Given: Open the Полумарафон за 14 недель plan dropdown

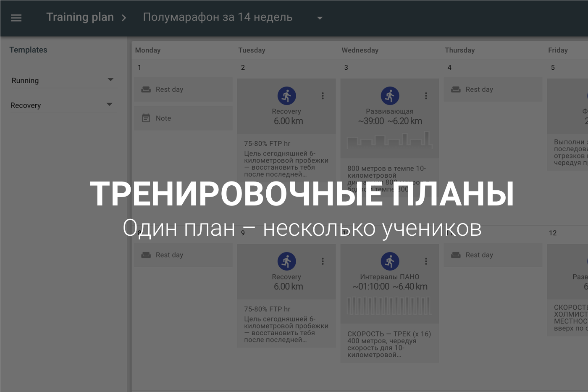Looking at the screenshot, I should point(319,18).
